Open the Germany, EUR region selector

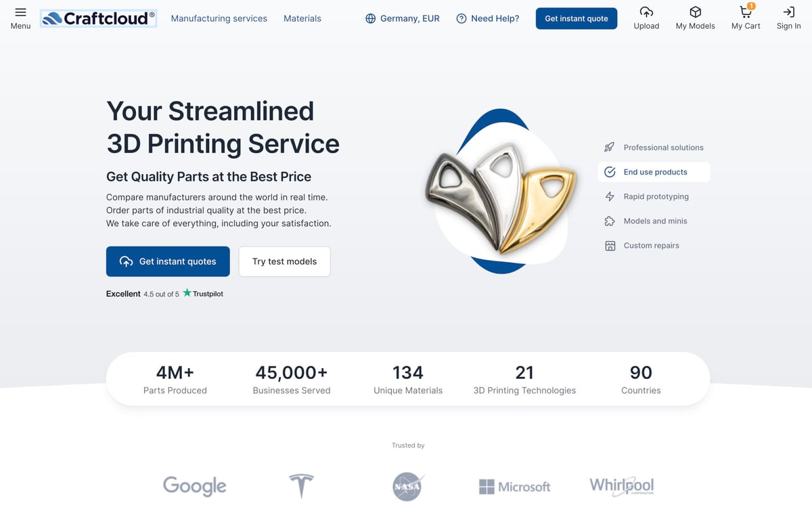point(403,19)
